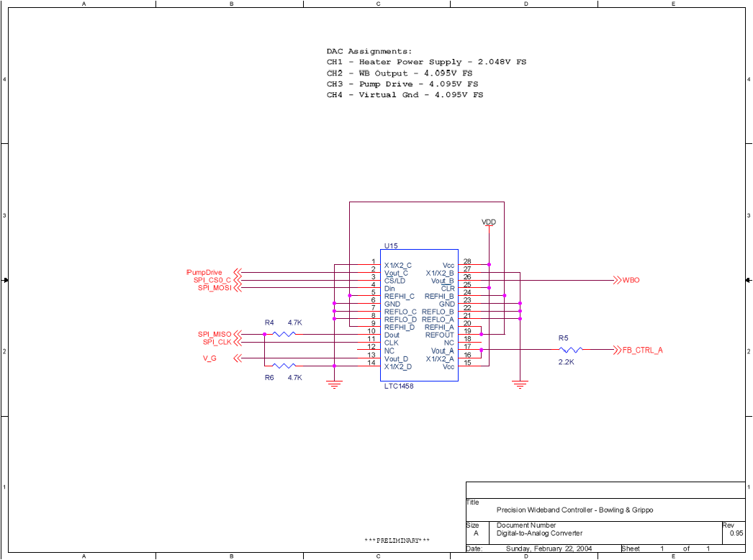Click the Vout_A pin name
This screenshot has height=560, width=753.
[442, 351]
